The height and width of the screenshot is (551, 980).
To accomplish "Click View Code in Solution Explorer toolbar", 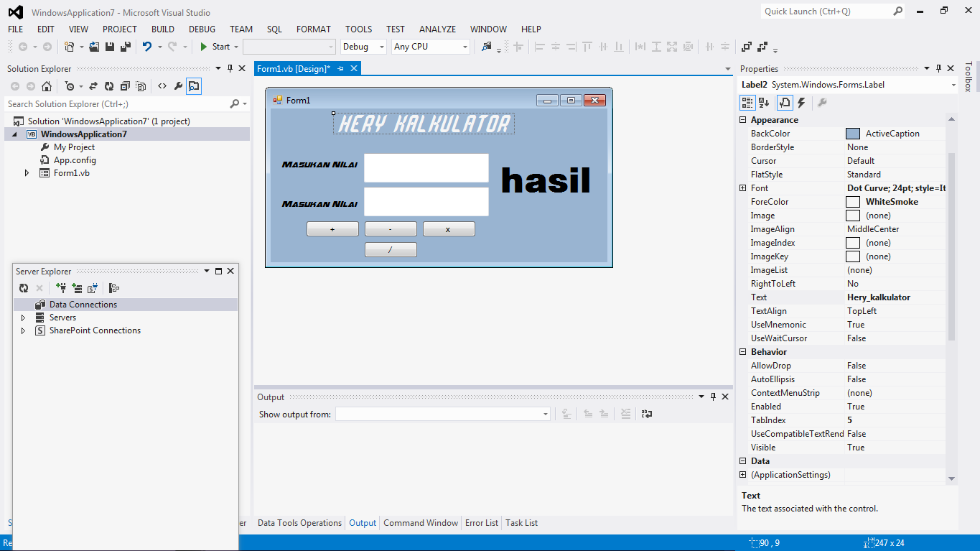I will (x=163, y=85).
